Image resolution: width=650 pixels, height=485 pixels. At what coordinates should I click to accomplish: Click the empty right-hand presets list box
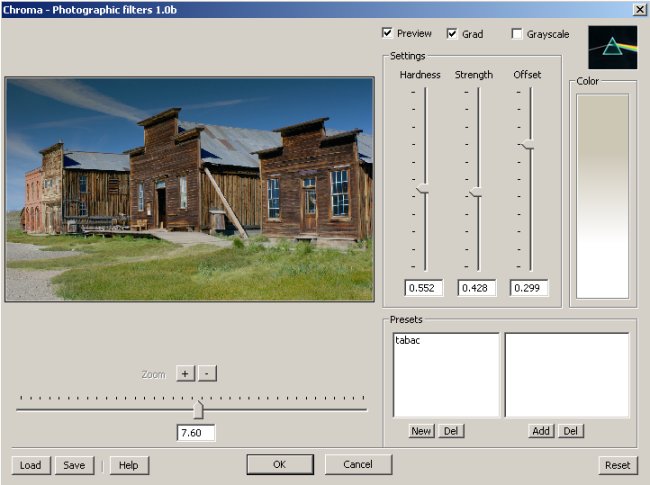pyautogui.click(x=567, y=375)
